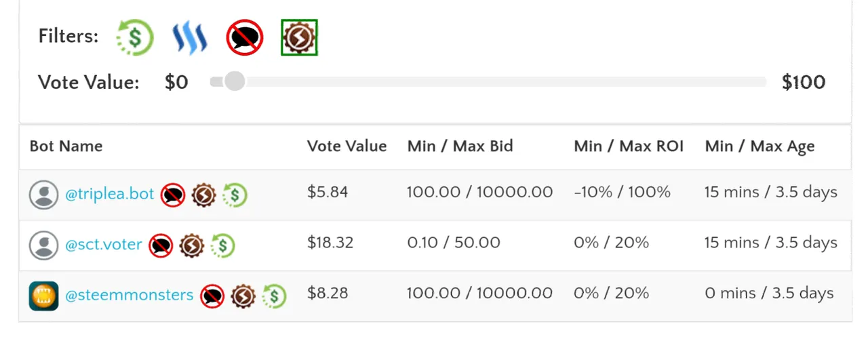The width and height of the screenshot is (868, 341).
Task: Click the no-comments icon beside @sct.voter
Action: (161, 245)
